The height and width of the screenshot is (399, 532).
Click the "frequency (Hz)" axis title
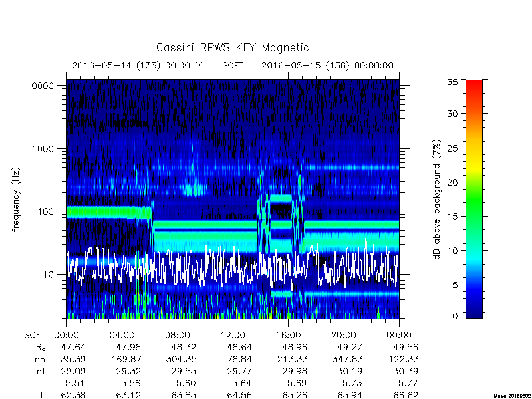15,200
